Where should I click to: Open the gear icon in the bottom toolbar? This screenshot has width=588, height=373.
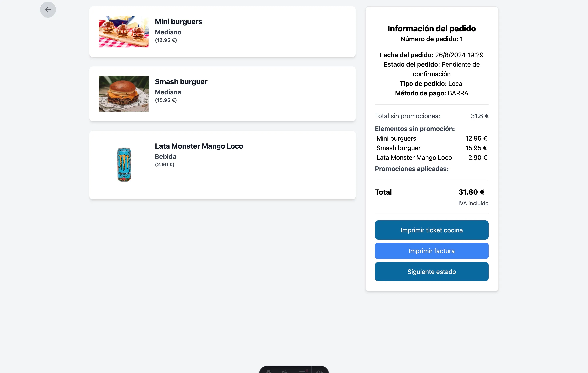coord(319,371)
